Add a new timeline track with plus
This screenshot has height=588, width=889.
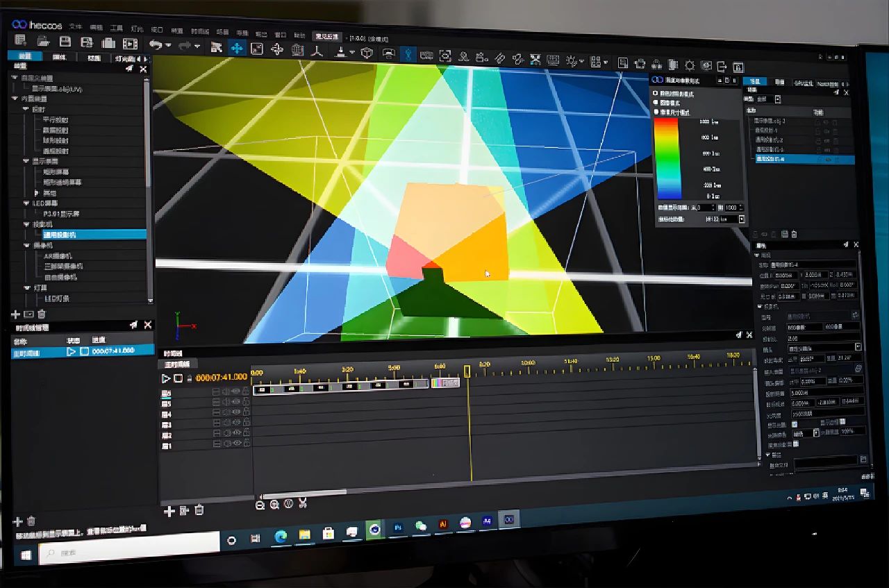coord(169,512)
